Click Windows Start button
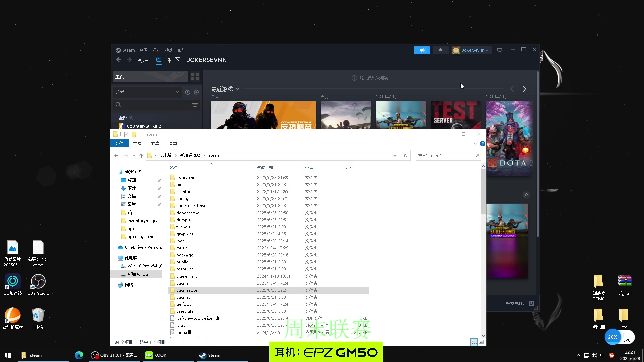Screen dimensions: 644x362 8,355
